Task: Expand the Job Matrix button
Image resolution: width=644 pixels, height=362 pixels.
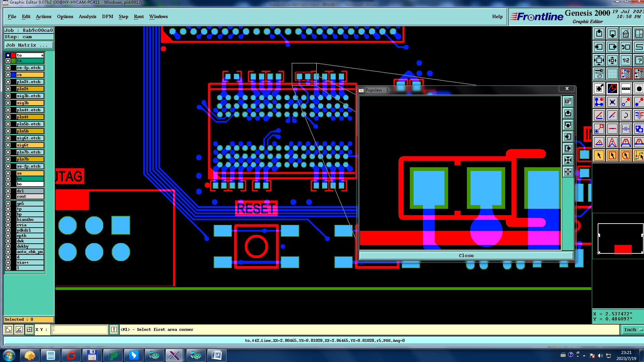Action: pos(29,45)
